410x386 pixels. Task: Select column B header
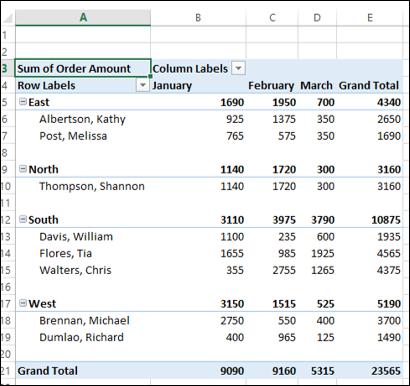pyautogui.click(x=198, y=17)
